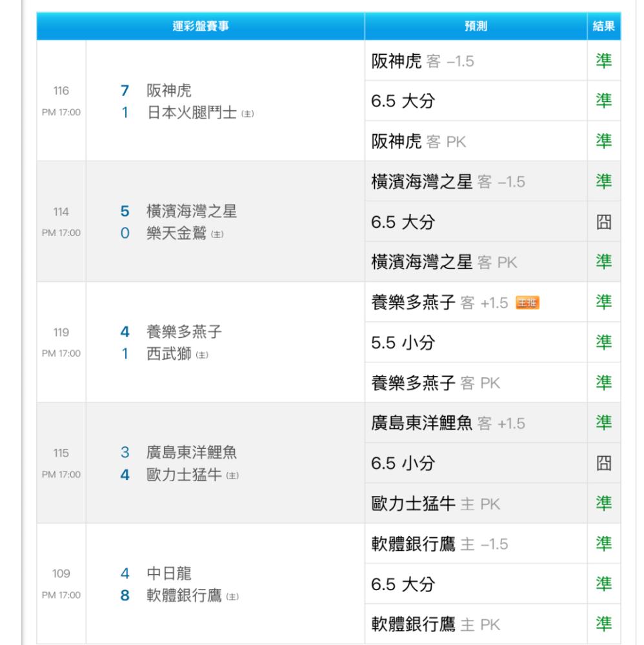Click score 8 beside 軟體銀行鷹
Image resolution: width=644 pixels, height=645 pixels.
pyautogui.click(x=125, y=595)
